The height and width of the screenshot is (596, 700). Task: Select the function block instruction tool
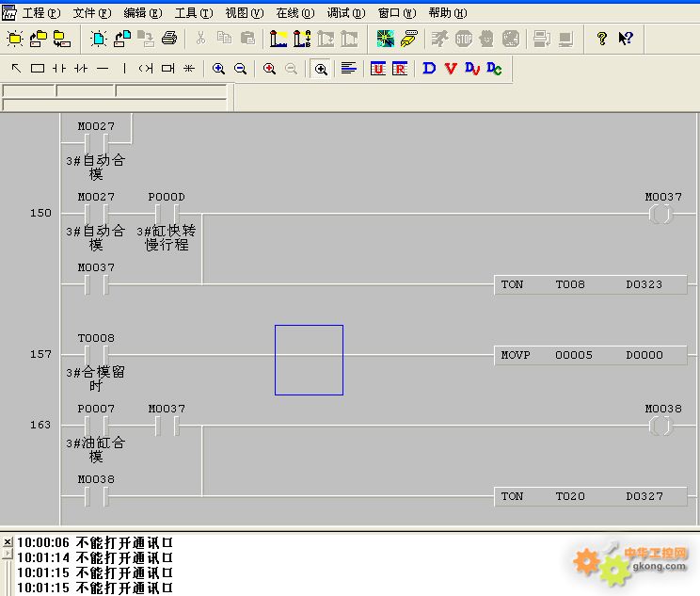coord(167,69)
